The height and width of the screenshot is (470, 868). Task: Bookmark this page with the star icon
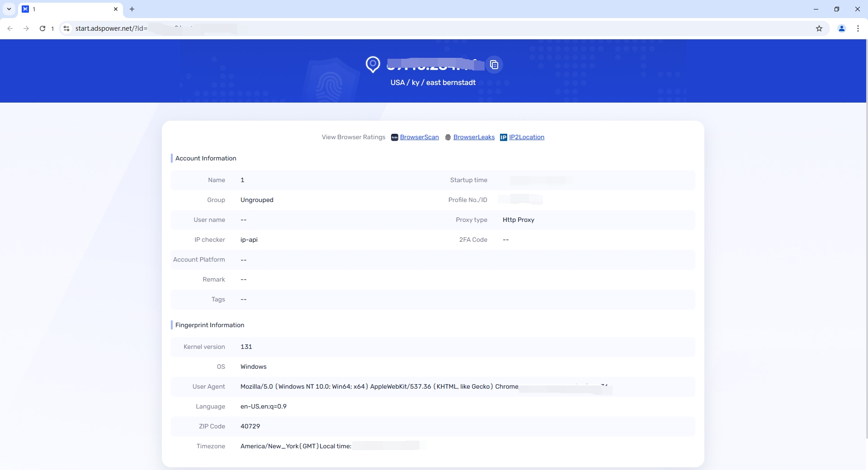pos(819,28)
